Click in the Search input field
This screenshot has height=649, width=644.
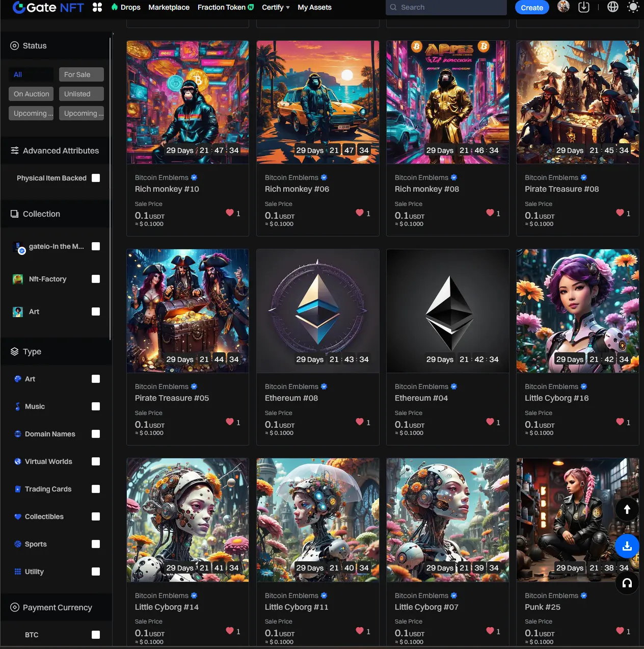446,7
